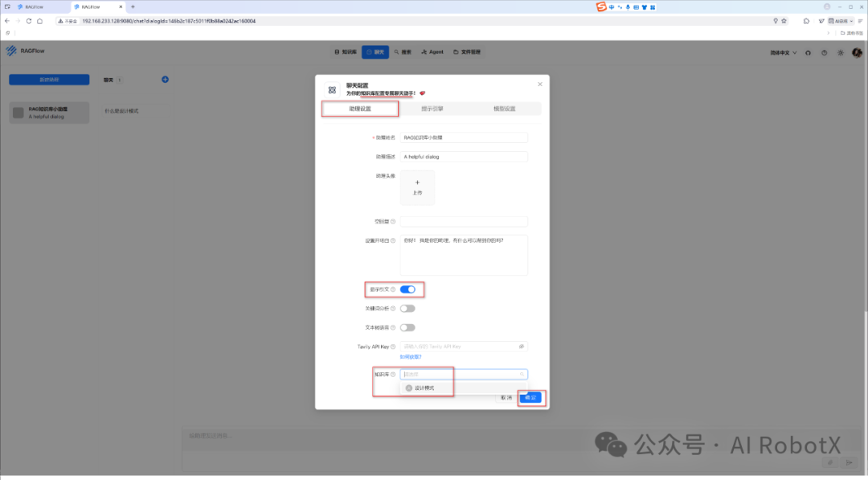Screen dimensions: 868x480
Task: Focus the 空回复 input field
Action: click(464, 221)
